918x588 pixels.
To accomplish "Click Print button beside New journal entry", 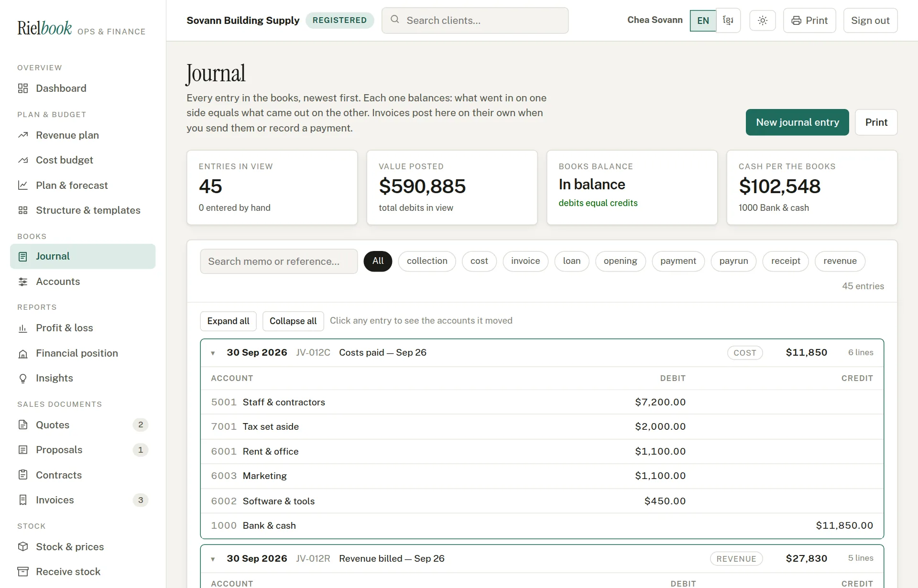I will pyautogui.click(x=876, y=122).
